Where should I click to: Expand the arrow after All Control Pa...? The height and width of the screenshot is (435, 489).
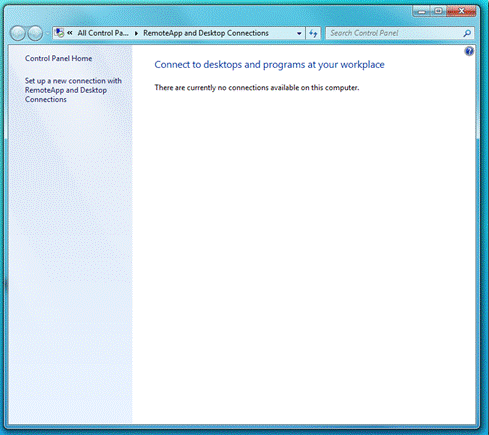[136, 33]
